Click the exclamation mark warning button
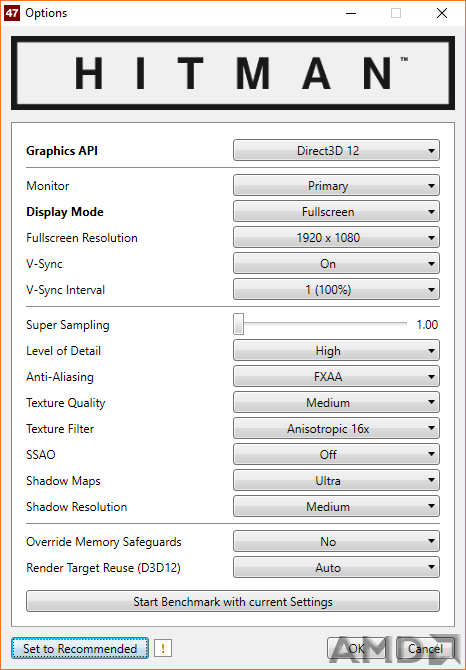 163,649
